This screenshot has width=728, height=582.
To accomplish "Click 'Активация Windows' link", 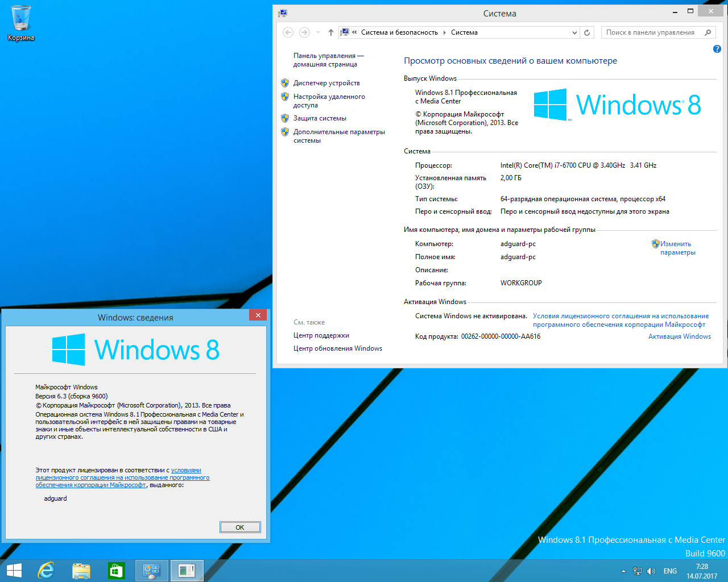I will pos(680,336).
